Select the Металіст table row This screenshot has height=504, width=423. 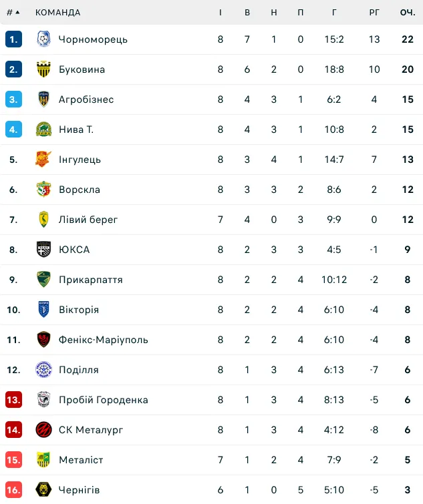[211, 460]
